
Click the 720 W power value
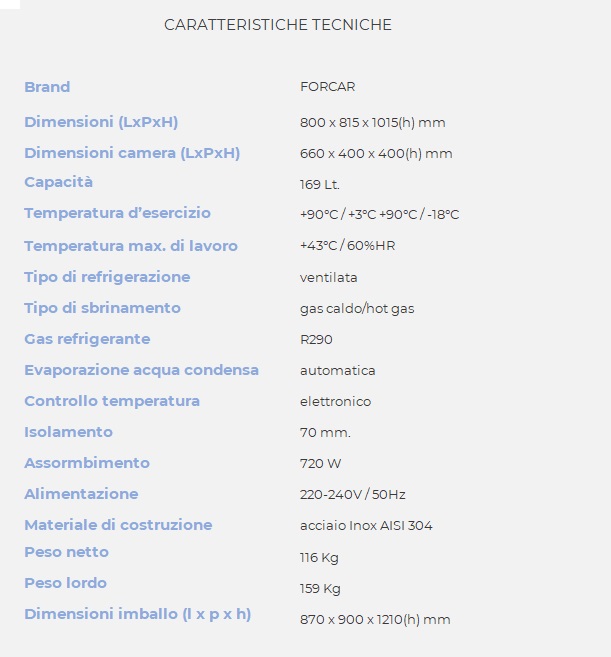click(x=321, y=463)
